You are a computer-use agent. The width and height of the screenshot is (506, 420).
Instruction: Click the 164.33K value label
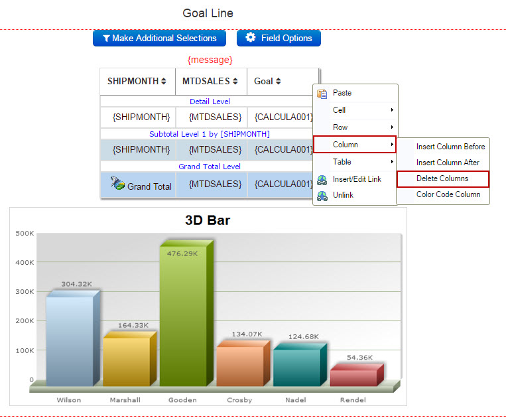tap(133, 325)
